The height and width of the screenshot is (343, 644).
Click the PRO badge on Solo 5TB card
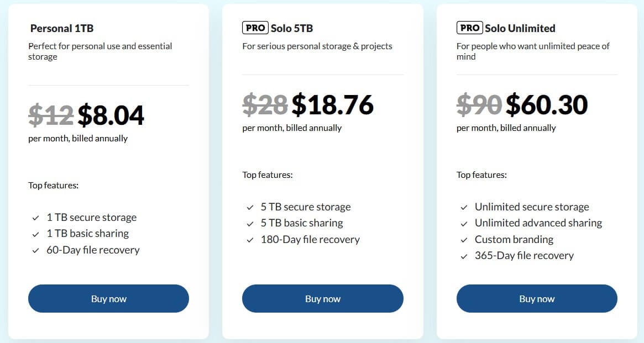click(255, 28)
